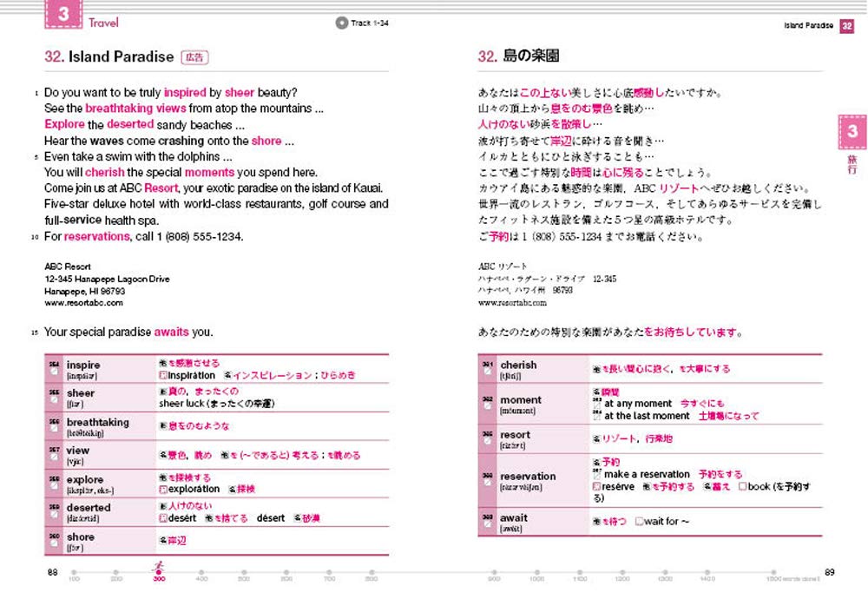Tick the checkbox for the "cherish" entry
Viewport: 868px width, 599px height.
point(488,372)
